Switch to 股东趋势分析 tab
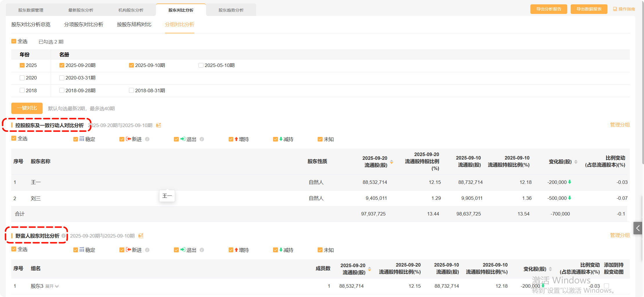 (x=231, y=10)
